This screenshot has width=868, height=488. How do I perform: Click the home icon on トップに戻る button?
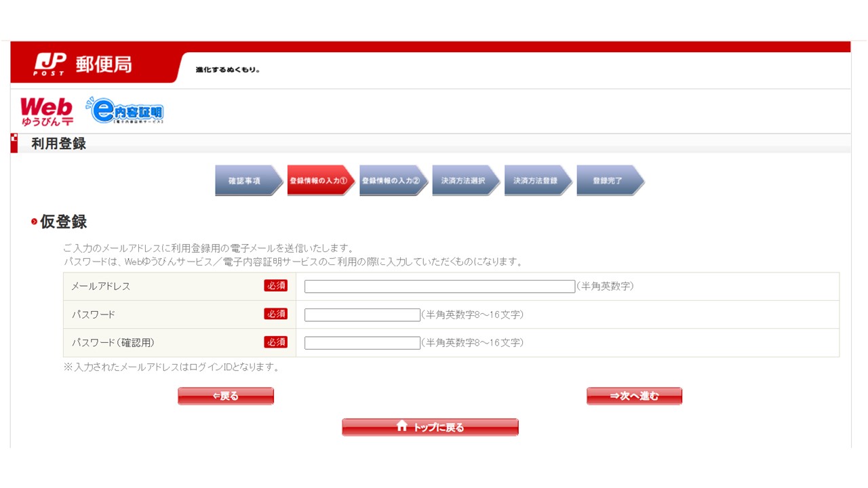tap(401, 426)
